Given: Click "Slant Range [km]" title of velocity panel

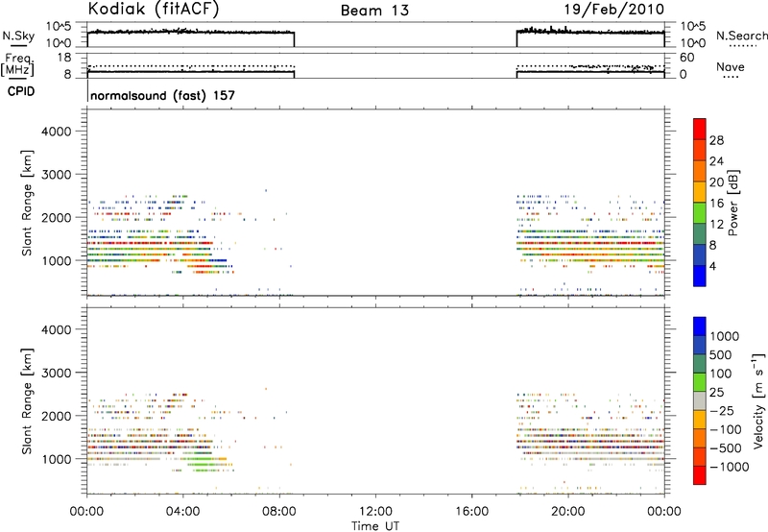Looking at the screenshot, I should point(27,401).
